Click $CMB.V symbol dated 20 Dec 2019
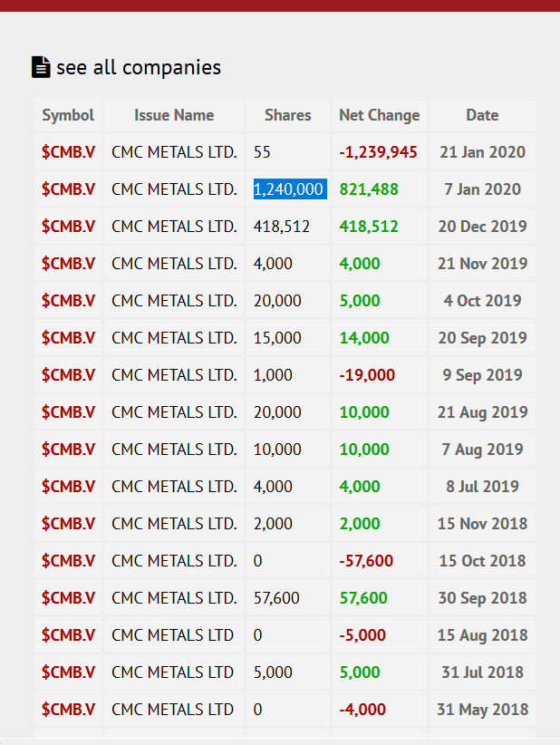The image size is (560, 745). coord(69,227)
